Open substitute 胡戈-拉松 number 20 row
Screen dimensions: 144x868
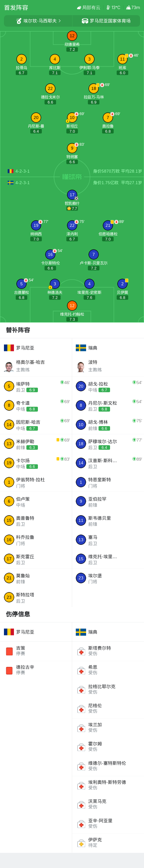pyautogui.click(x=108, y=386)
